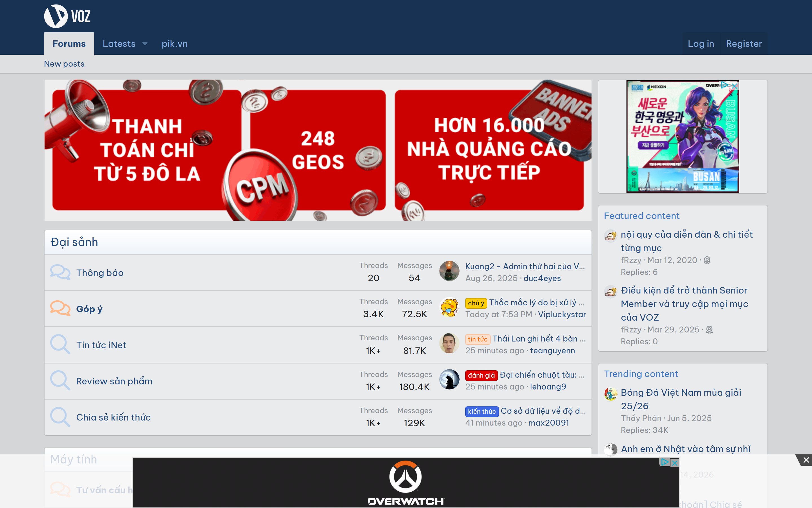Open user profile max20091
This screenshot has height=508, width=812.
click(549, 423)
